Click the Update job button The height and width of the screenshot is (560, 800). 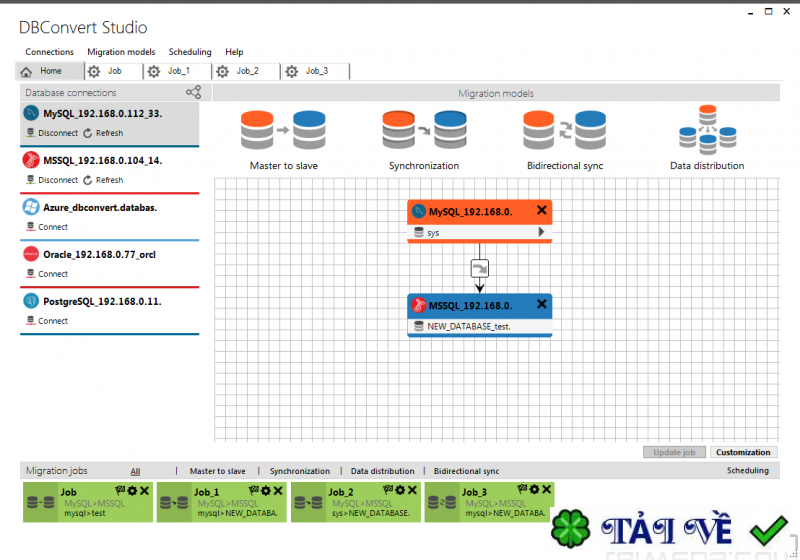tap(674, 452)
